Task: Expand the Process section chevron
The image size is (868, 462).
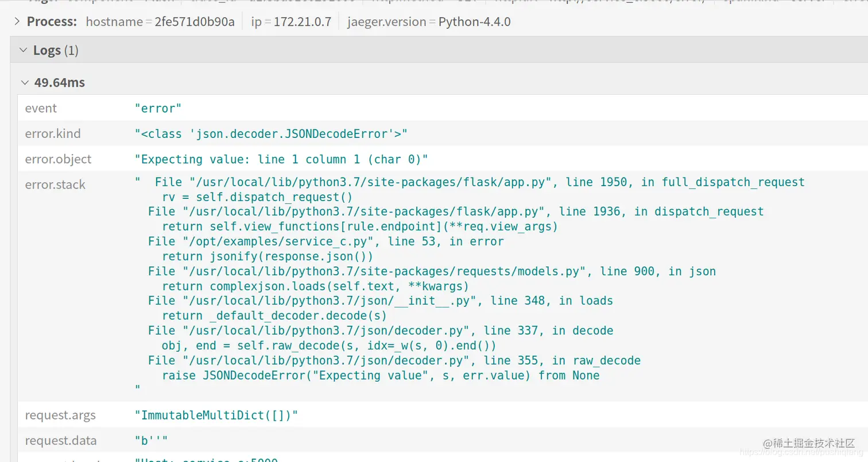Action: pyautogui.click(x=16, y=22)
